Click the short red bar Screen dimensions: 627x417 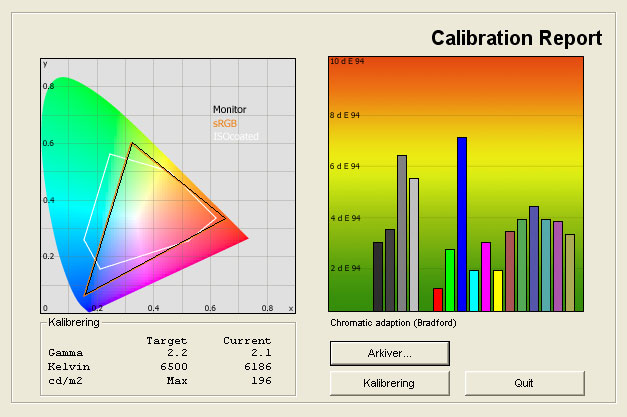click(x=438, y=299)
